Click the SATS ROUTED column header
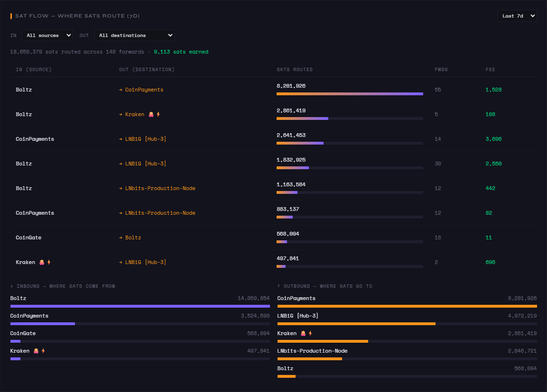This screenshot has height=392, width=547. click(295, 70)
